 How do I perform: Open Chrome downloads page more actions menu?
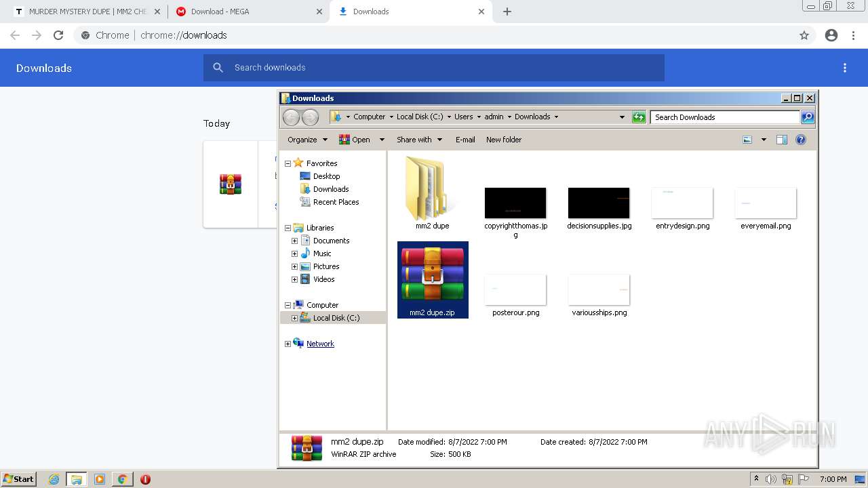pos(845,68)
